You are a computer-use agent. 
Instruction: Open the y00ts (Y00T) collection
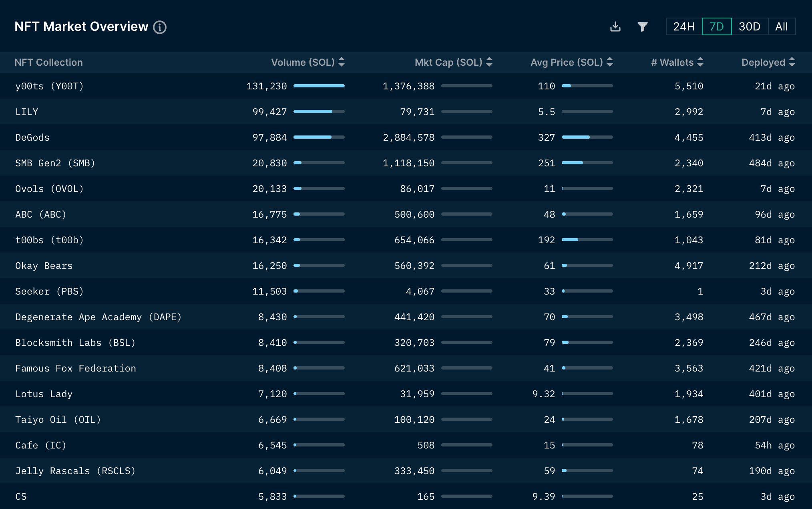coord(49,86)
